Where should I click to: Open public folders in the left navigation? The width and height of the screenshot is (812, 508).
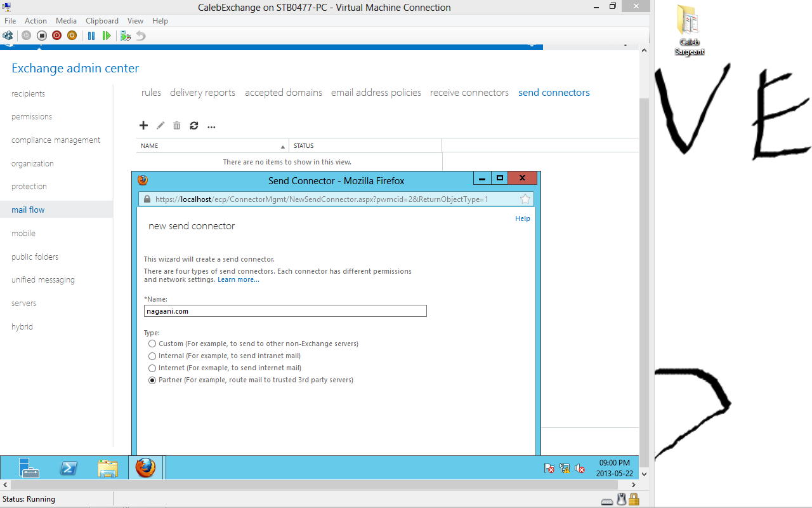[35, 257]
